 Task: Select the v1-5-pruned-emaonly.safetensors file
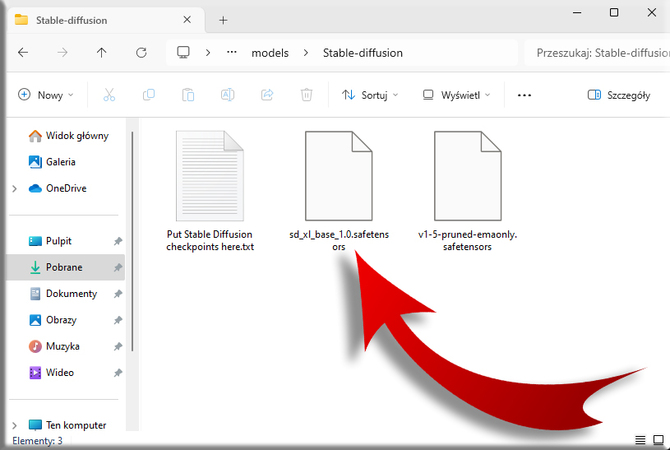(x=467, y=191)
